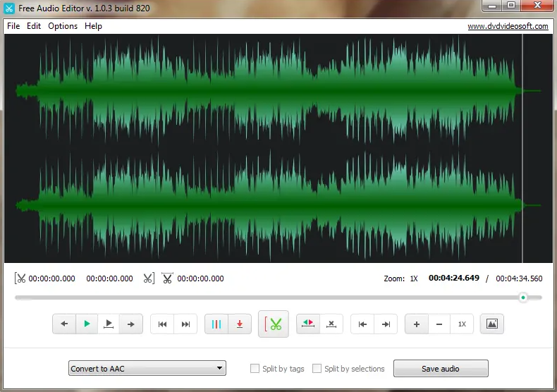Open the File menu
557x392 pixels.
tap(13, 26)
